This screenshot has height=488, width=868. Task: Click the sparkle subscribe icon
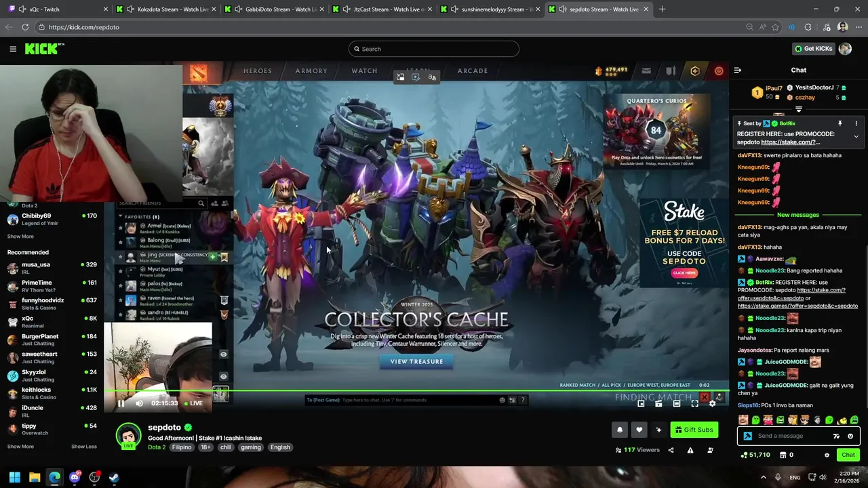tap(658, 430)
